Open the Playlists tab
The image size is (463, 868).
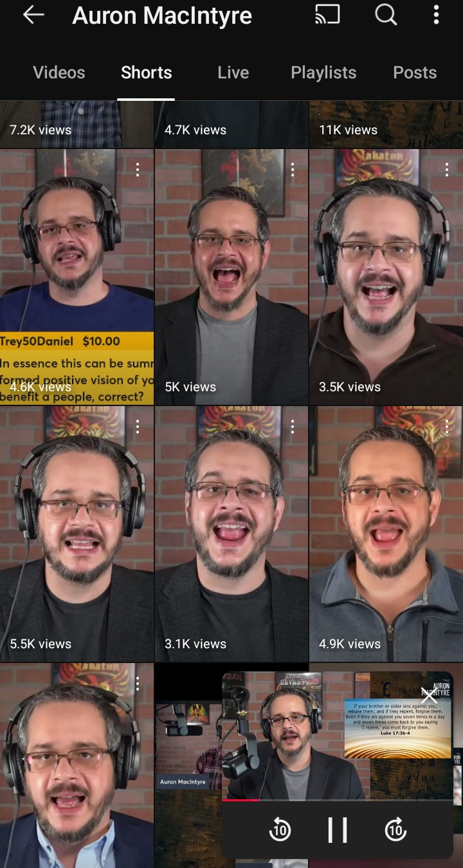[323, 73]
